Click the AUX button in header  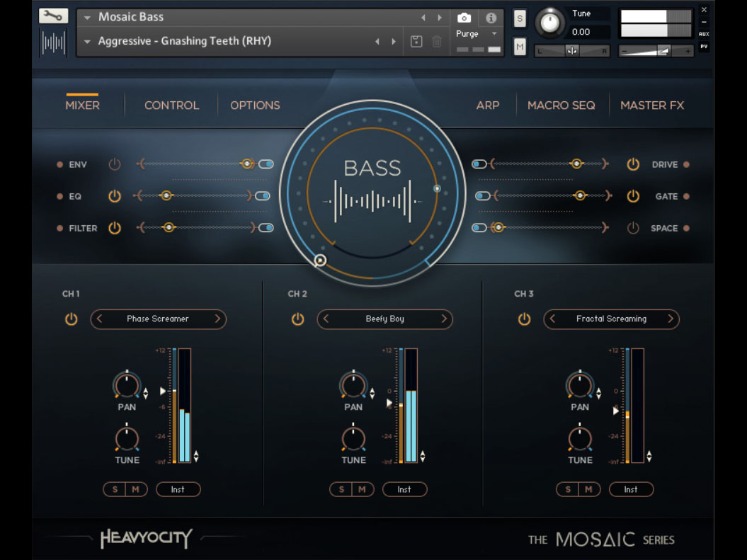point(704,34)
